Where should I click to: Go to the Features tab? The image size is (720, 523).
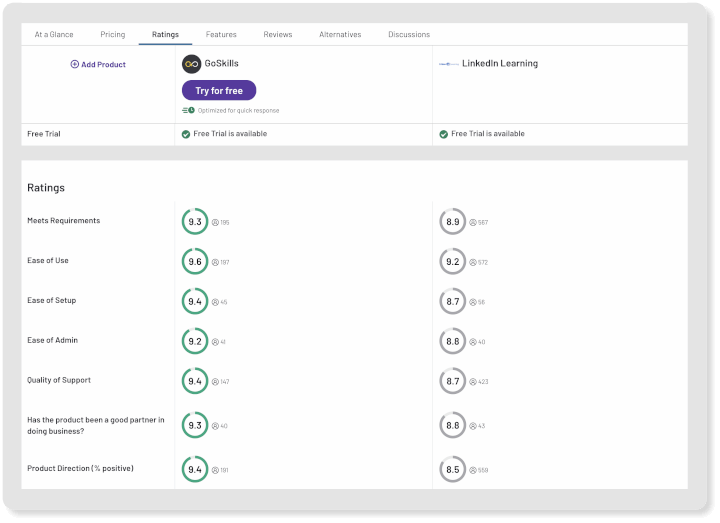(x=221, y=34)
